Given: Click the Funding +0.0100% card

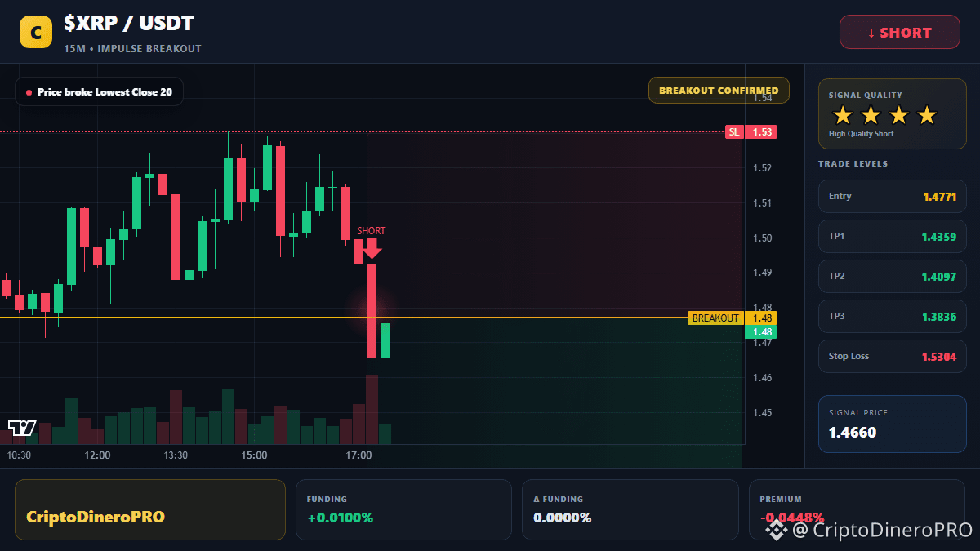Looking at the screenshot, I should tap(403, 509).
